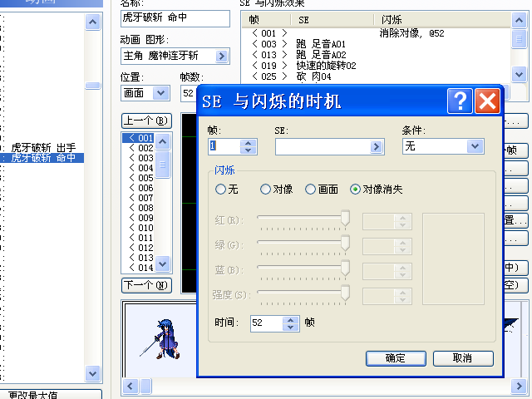The height and width of the screenshot is (399, 532).
Task: Select frame 008 in frame list
Action: pos(138,208)
